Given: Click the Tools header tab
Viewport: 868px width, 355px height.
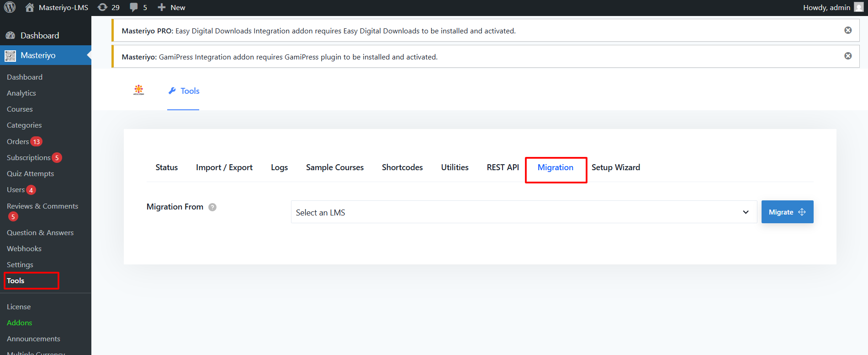Looking at the screenshot, I should [x=184, y=91].
